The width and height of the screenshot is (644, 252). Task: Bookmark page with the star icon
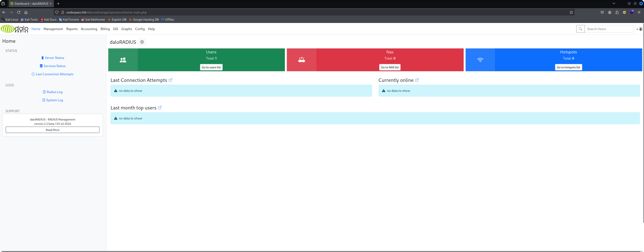tap(571, 12)
